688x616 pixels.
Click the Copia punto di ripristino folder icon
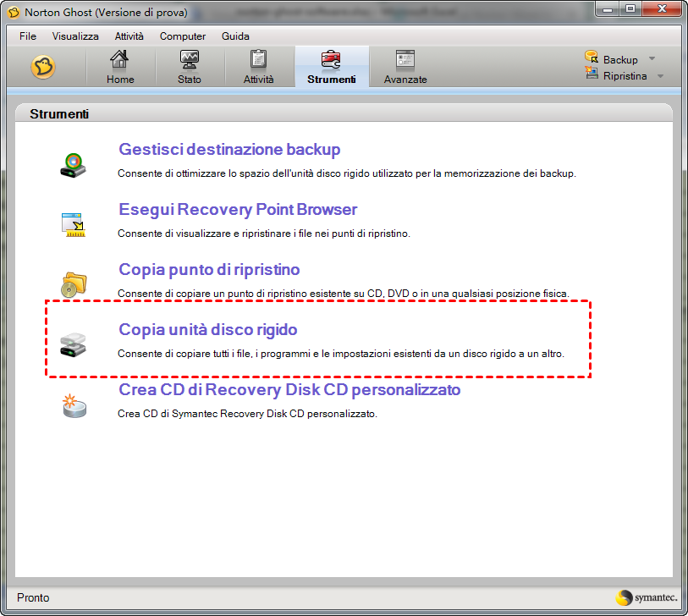pyautogui.click(x=74, y=285)
